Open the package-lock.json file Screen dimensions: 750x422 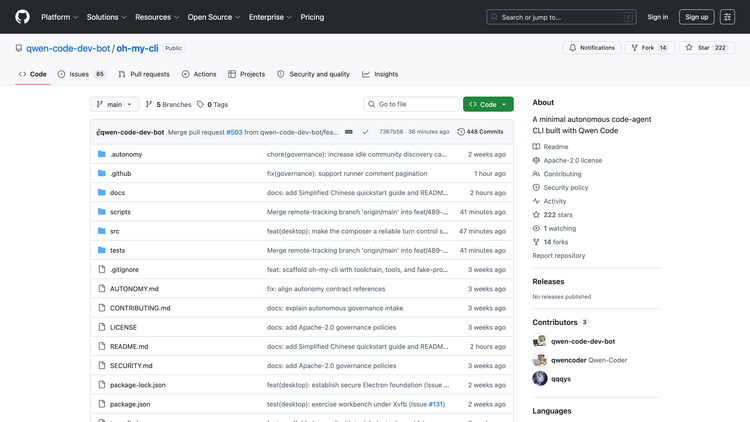tap(138, 385)
